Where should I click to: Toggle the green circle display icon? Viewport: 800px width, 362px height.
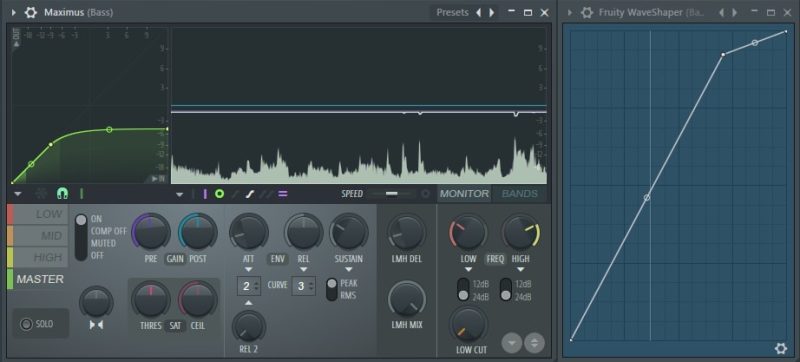click(x=219, y=194)
